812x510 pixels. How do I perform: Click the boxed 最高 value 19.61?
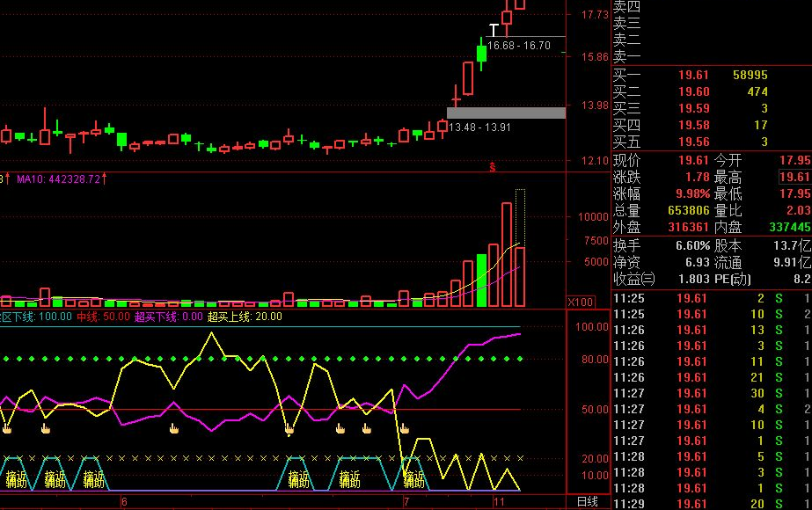[795, 177]
